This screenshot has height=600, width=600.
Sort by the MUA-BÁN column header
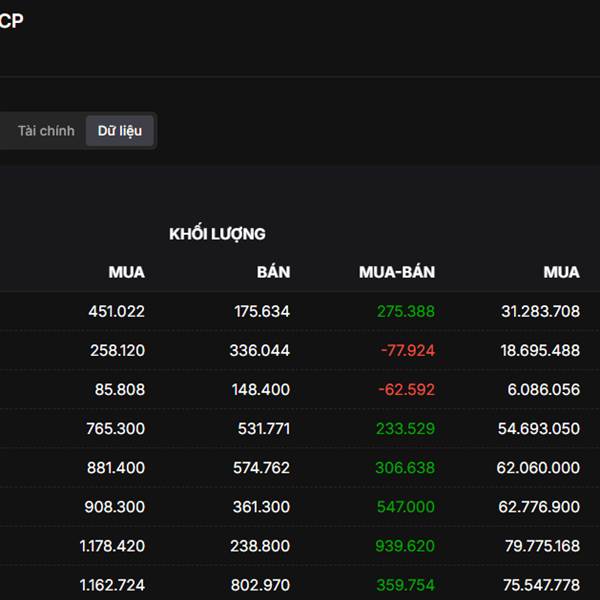pos(397,272)
